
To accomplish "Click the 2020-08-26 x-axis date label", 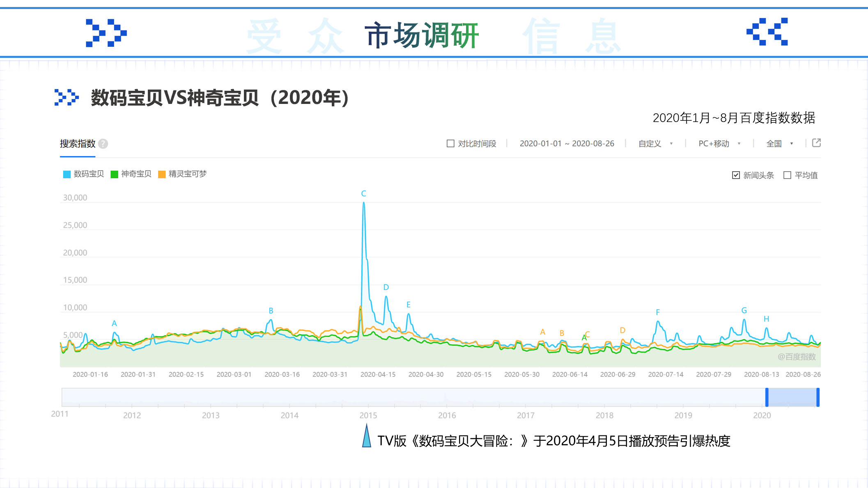I will click(803, 374).
